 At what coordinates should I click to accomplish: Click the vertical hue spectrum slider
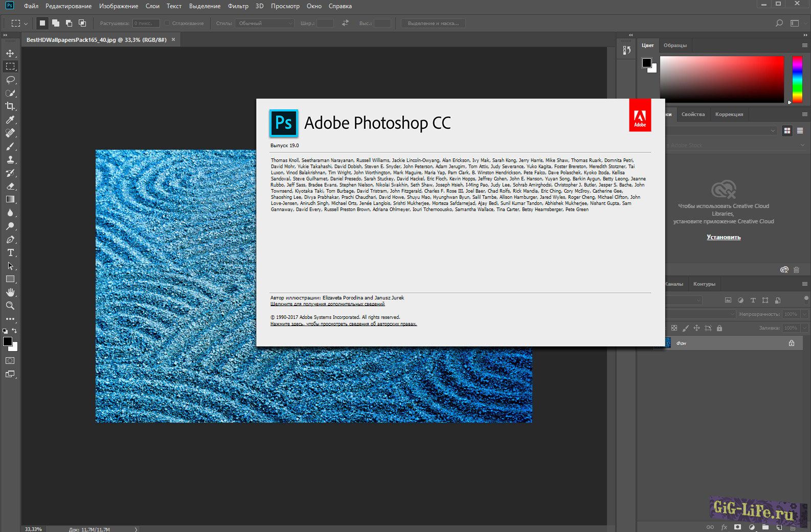(797, 79)
